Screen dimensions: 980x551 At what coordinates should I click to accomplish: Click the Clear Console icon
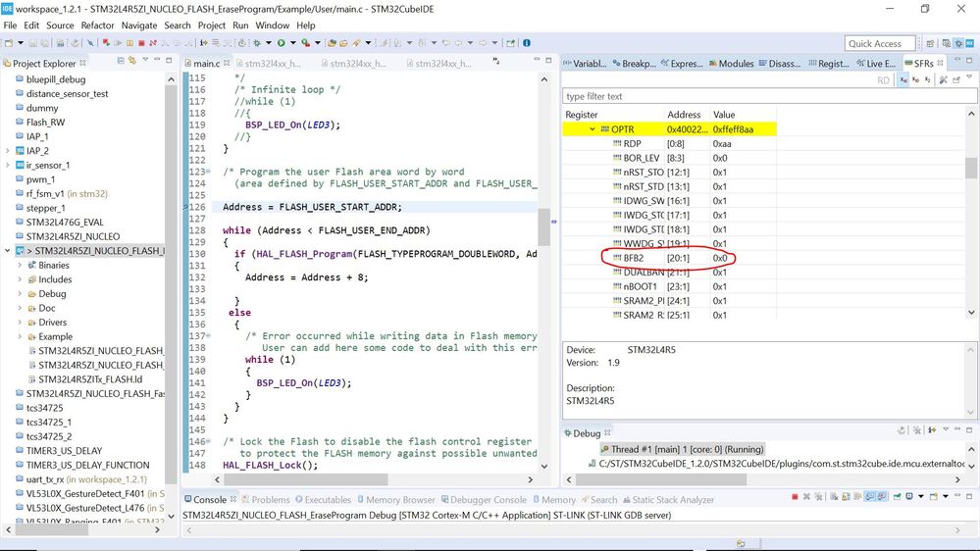pyautogui.click(x=835, y=497)
